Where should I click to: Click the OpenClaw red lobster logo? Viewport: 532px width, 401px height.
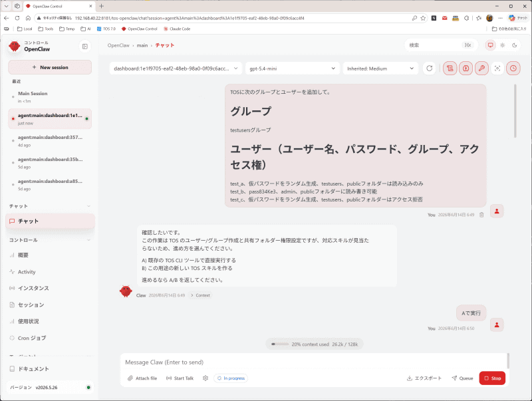click(x=14, y=46)
